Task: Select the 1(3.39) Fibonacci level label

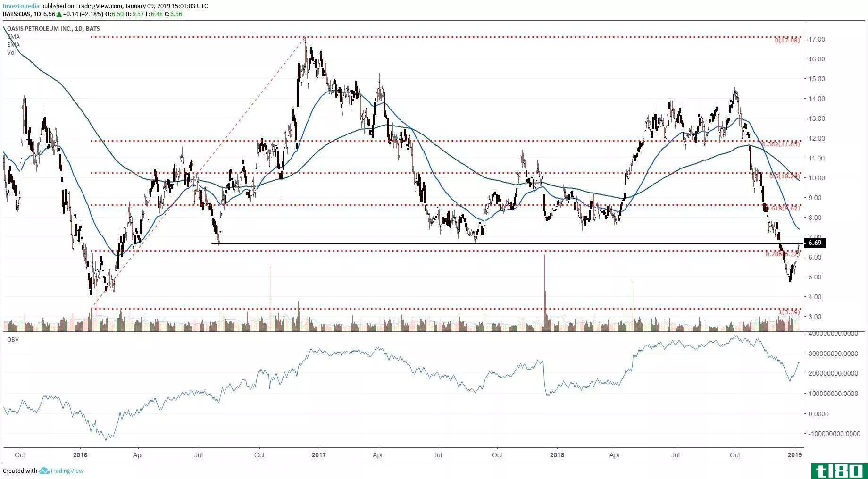Action: (789, 312)
